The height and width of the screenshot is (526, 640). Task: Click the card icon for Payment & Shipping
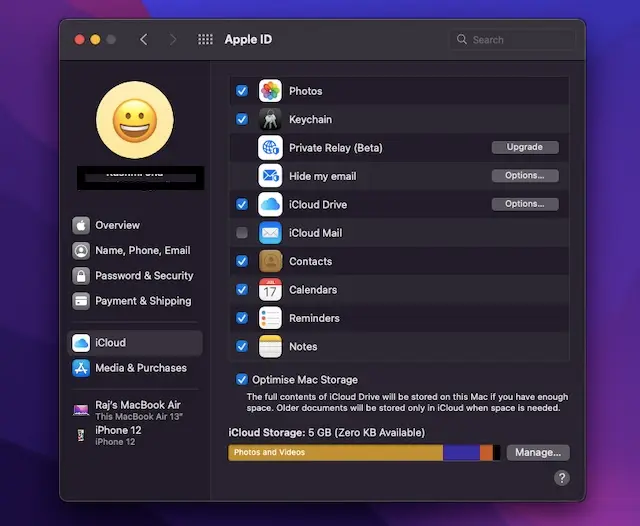pos(81,301)
